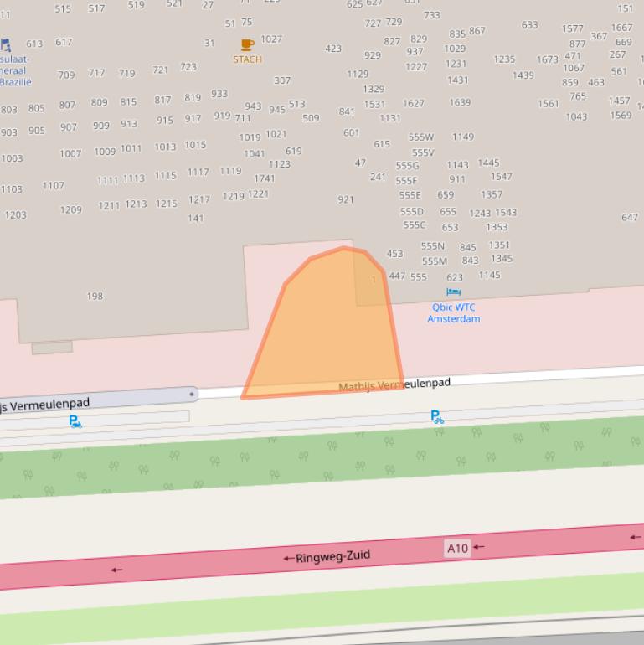644x645 pixels.
Task: Select address label 555W
Action: tap(420, 137)
